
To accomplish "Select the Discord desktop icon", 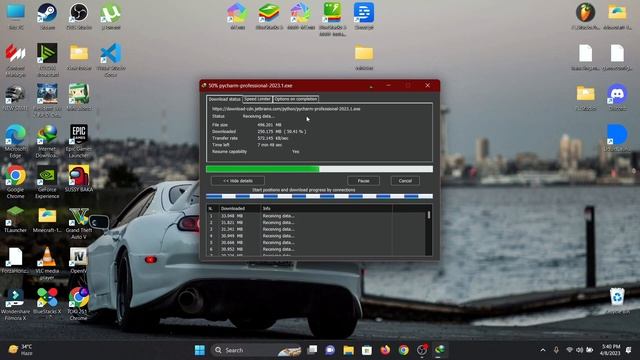I will 617,98.
